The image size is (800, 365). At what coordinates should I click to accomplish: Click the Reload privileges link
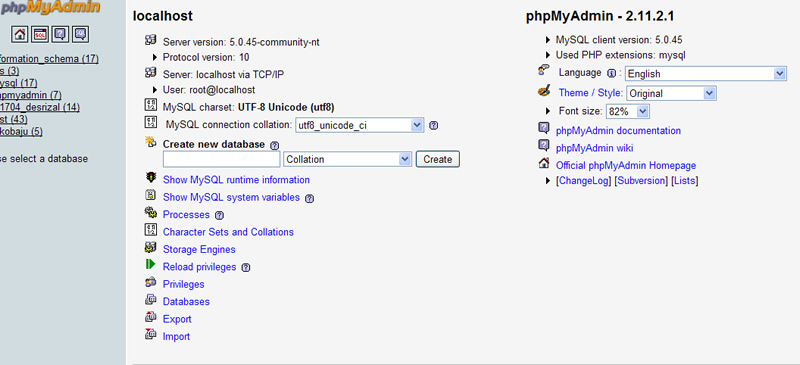199,267
